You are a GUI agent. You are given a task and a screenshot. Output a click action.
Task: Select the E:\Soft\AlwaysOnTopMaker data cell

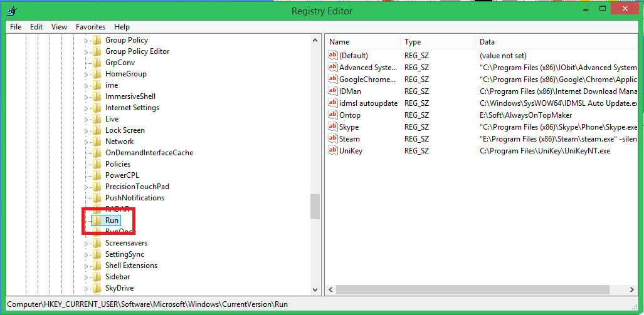(x=525, y=115)
